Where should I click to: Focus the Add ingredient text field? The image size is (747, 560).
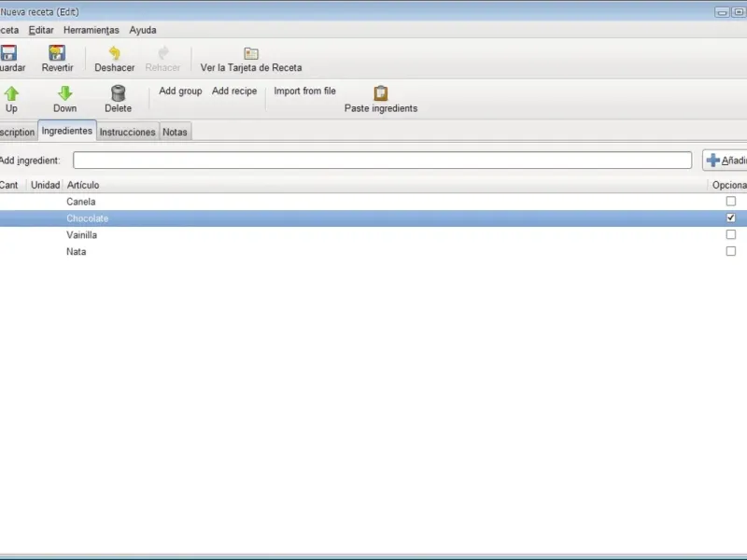[382, 160]
